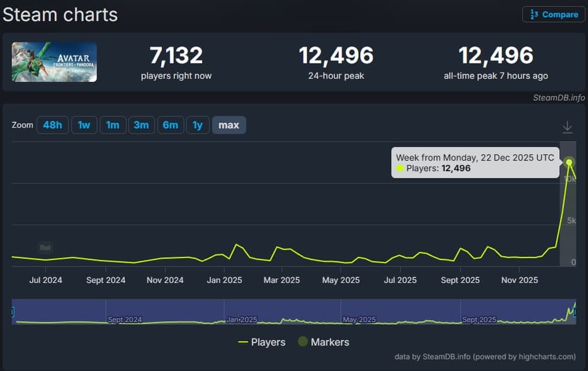Click the 12,496 24-hour peak value
Image resolution: width=588 pixels, height=371 pixels.
pos(336,55)
